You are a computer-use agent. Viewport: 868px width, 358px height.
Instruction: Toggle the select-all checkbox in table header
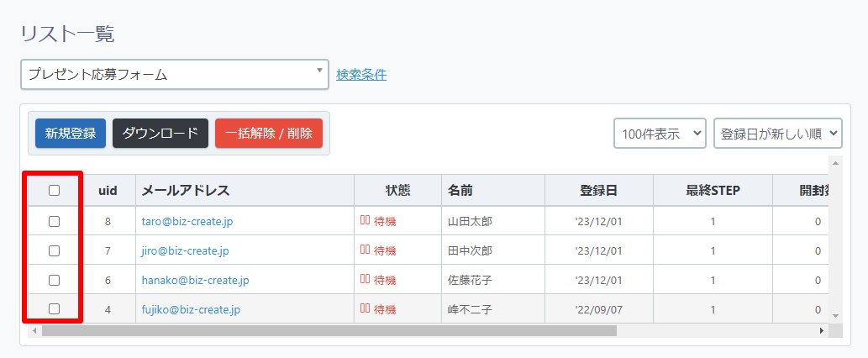pyautogui.click(x=54, y=191)
